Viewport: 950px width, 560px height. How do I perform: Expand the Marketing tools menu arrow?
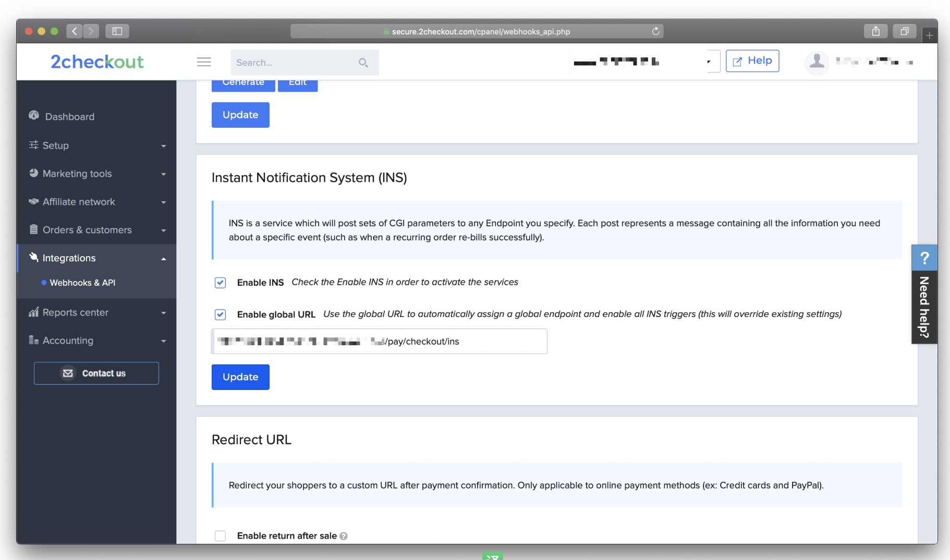(164, 174)
